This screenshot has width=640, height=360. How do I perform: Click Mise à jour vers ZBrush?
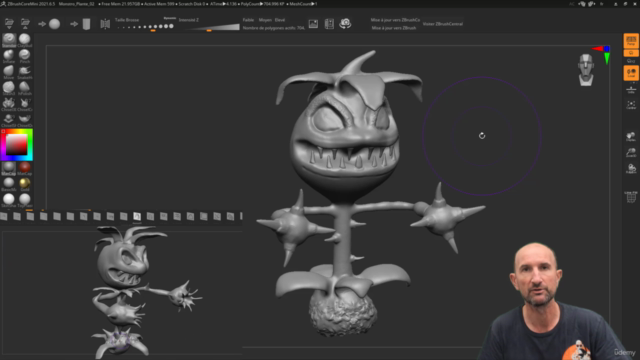click(393, 28)
